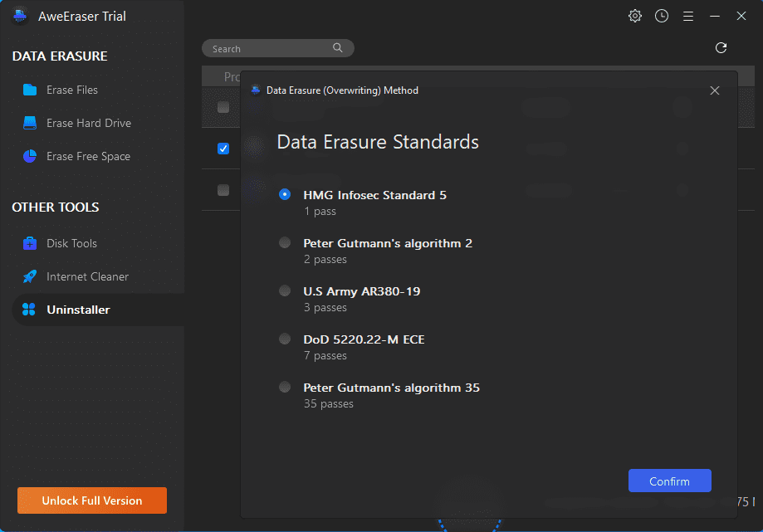Select HMG Infosec Standard 5 option
The height and width of the screenshot is (532, 763).
click(x=285, y=195)
